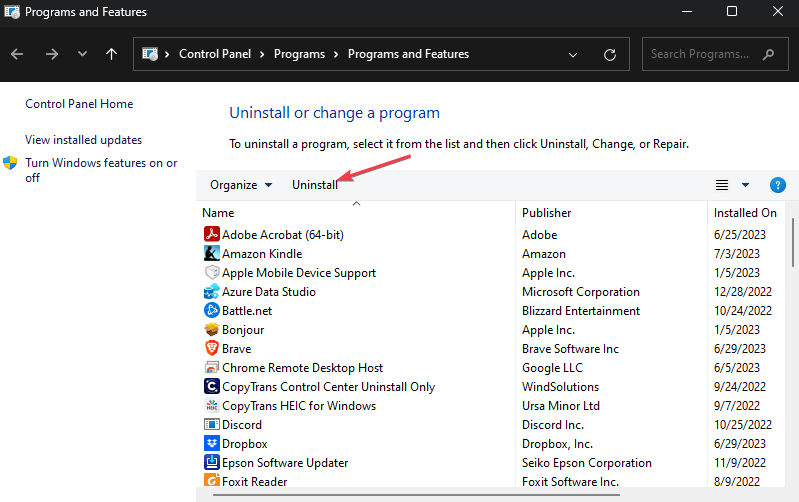Click the Ursa Minor Ltd publisher cell
This screenshot has width=799, height=502.
point(561,406)
